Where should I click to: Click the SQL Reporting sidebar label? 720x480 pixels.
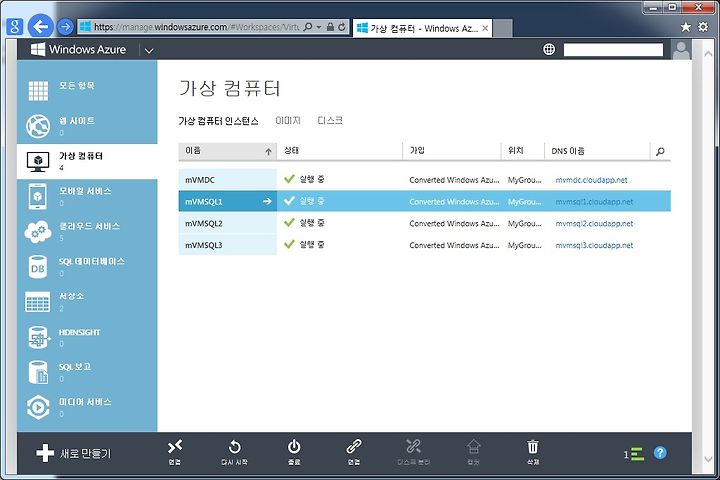pos(75,367)
